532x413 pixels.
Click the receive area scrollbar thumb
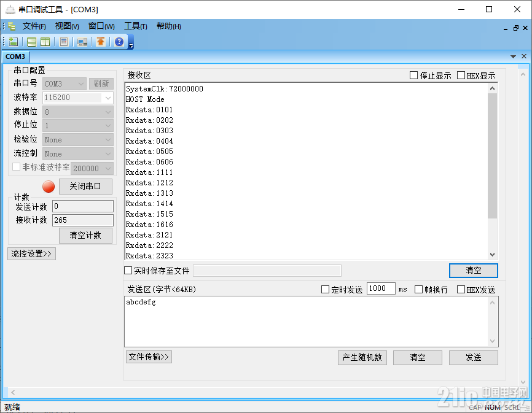[x=492, y=156]
